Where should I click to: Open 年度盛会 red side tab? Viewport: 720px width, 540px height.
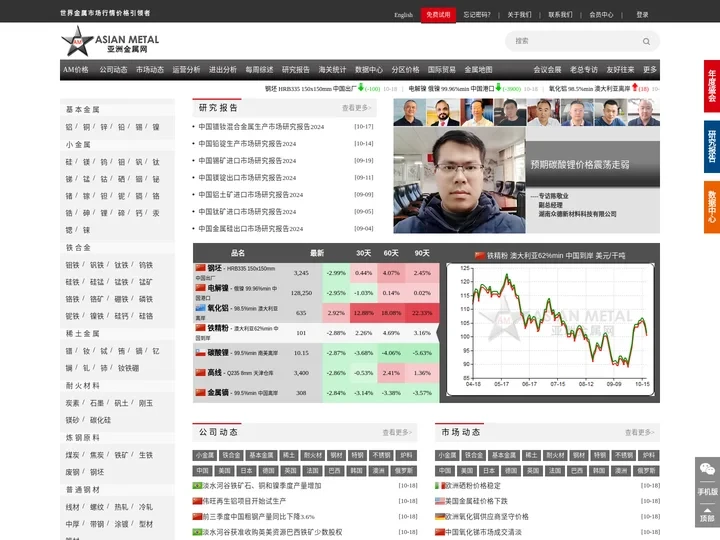pos(712,86)
